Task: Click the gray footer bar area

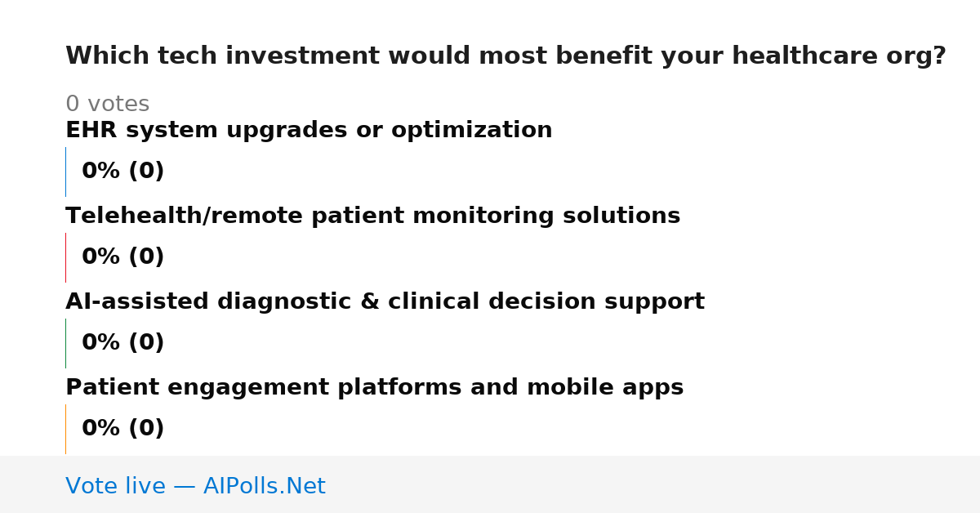Action: (x=490, y=484)
